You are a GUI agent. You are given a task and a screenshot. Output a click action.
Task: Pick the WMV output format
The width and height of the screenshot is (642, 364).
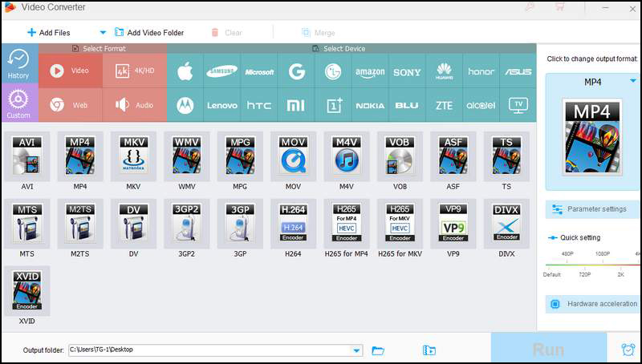[x=187, y=156]
